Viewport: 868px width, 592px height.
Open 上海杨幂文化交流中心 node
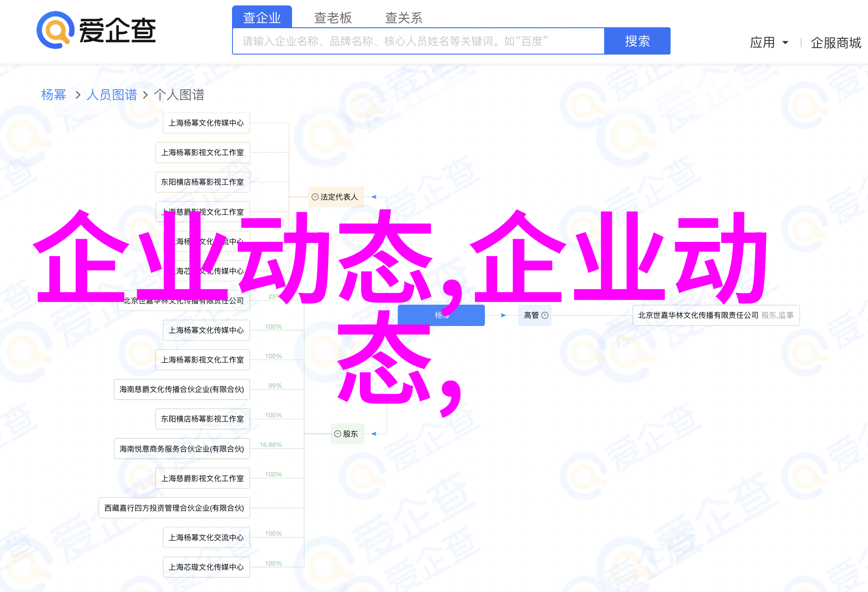207,537
